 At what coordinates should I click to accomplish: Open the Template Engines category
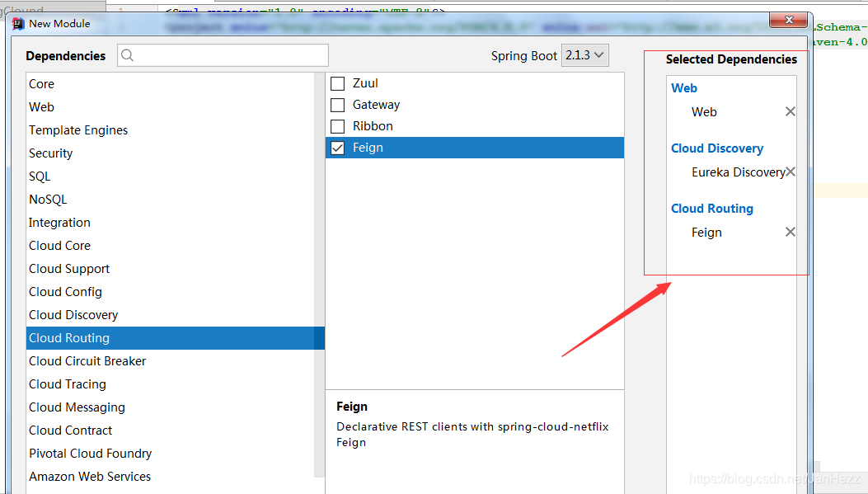[x=170, y=130]
